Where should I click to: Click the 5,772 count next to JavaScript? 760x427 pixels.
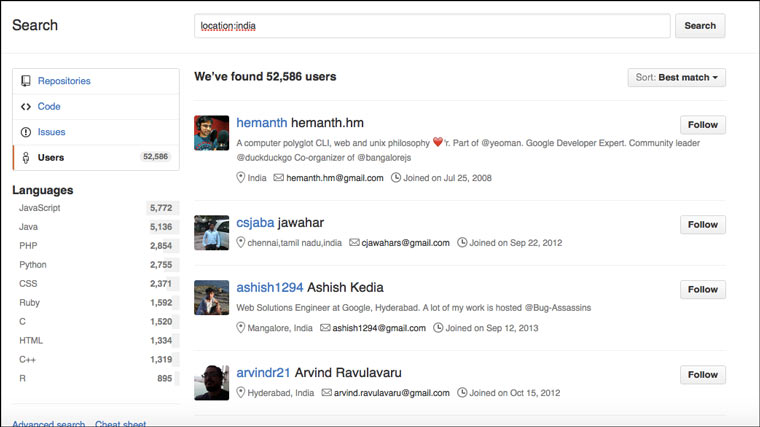click(161, 208)
